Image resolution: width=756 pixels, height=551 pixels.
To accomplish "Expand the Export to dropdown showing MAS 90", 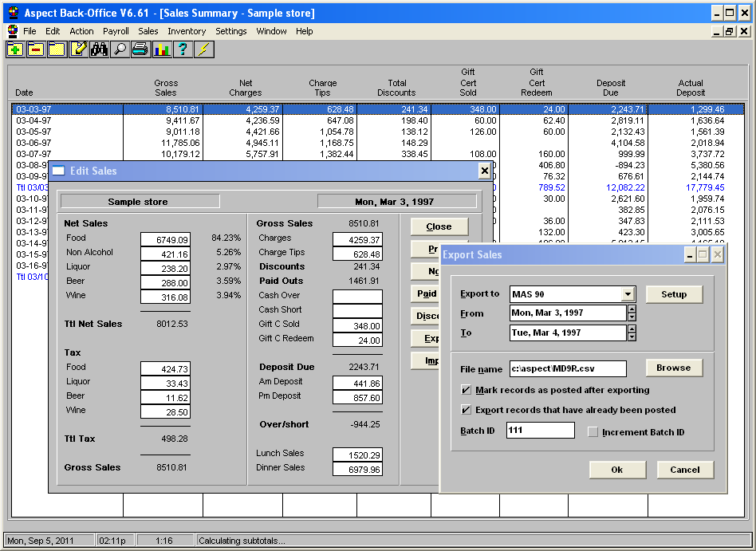I will click(628, 294).
